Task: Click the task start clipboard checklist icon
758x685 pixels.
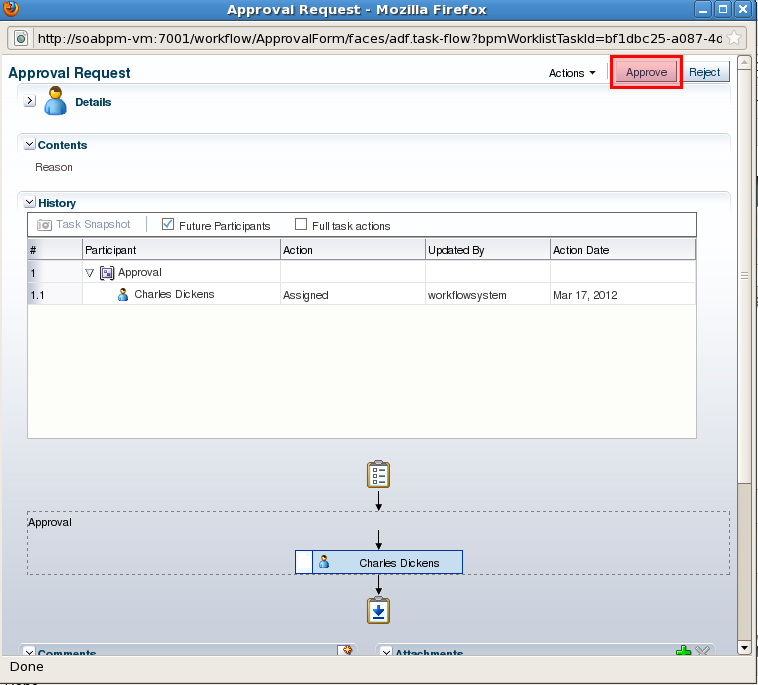Action: [x=379, y=474]
